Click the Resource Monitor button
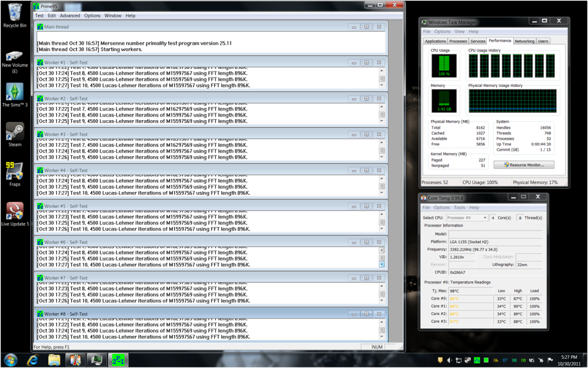 click(x=524, y=164)
